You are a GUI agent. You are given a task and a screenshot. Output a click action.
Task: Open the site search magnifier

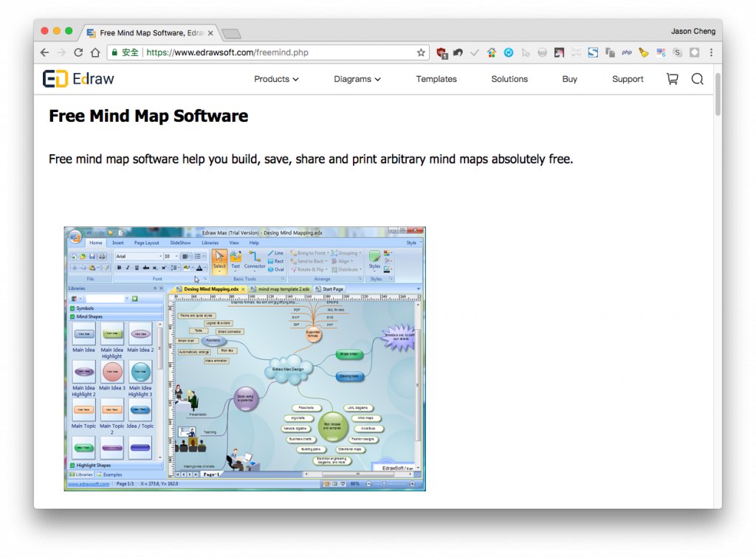point(697,78)
